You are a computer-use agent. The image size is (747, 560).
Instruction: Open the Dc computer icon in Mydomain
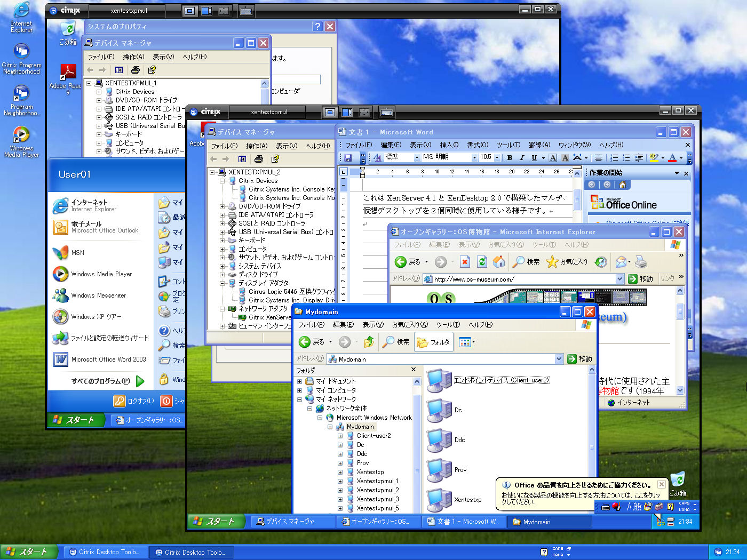[440, 410]
